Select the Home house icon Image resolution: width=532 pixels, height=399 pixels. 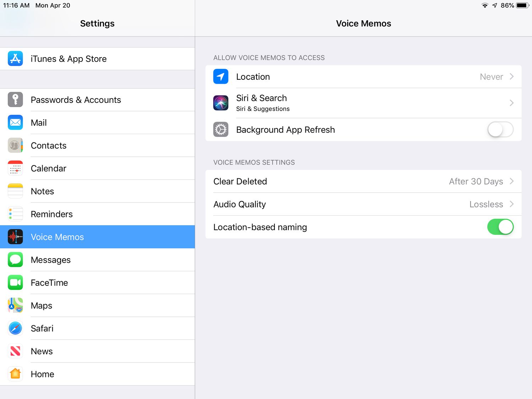[15, 374]
